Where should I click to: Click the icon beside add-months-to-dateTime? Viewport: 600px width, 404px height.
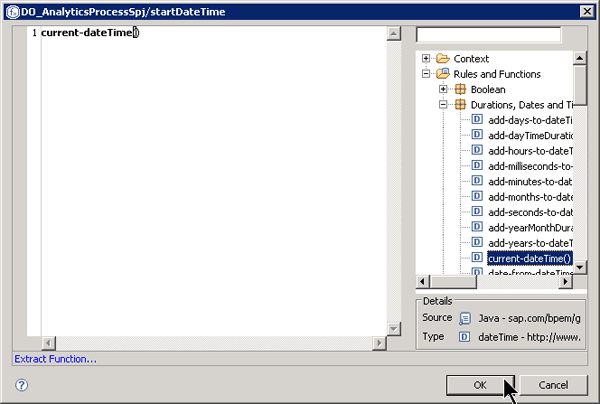[477, 196]
